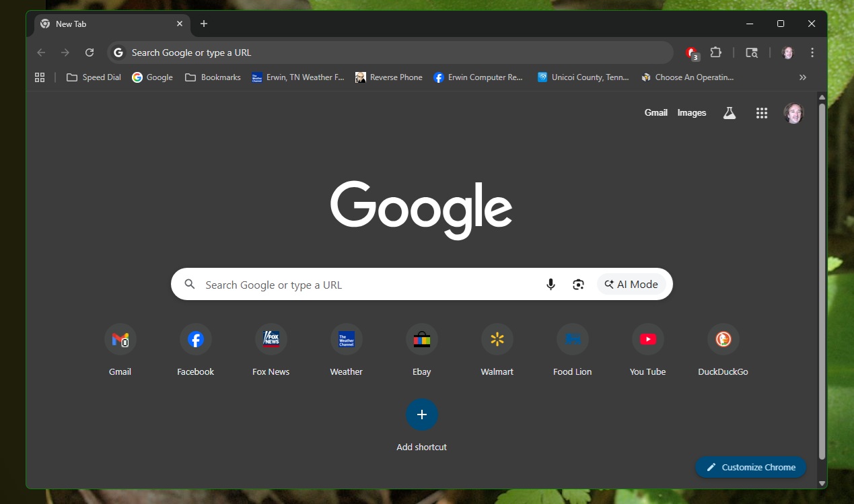Viewport: 854px width, 504px height.
Task: Open the YouTube shortcut tile
Action: [x=647, y=340]
